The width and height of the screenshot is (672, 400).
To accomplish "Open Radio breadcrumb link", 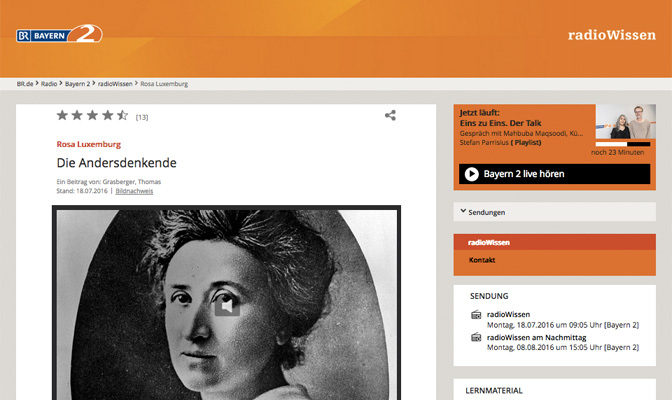I will (x=49, y=84).
